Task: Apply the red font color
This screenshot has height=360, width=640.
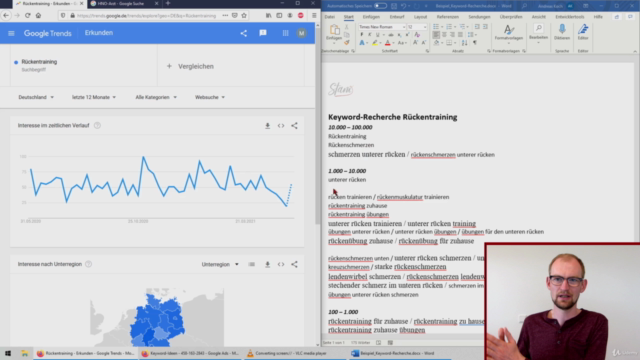Action: (388, 42)
